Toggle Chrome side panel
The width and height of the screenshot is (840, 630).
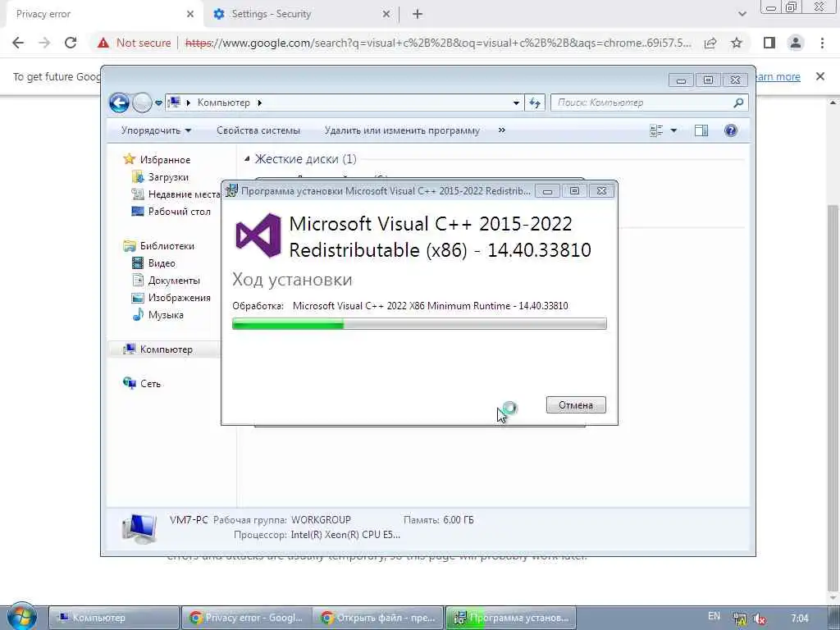(769, 43)
